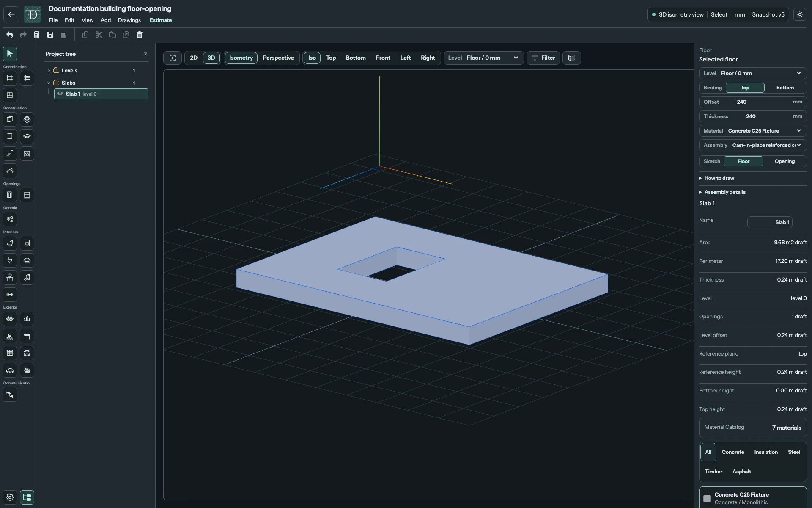812x508 pixels.
Task: Select the stairs tool
Action: 10,154
